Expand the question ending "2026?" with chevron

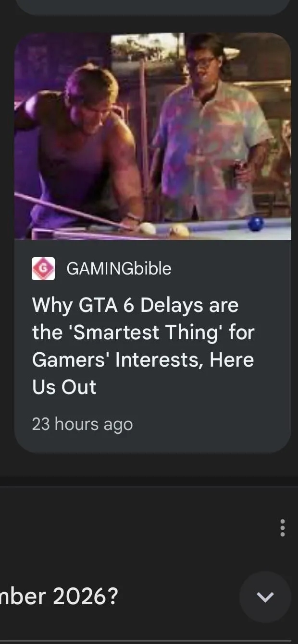(x=265, y=597)
